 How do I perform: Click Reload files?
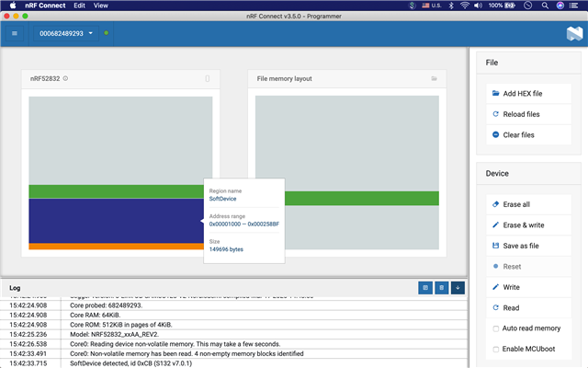pos(528,114)
